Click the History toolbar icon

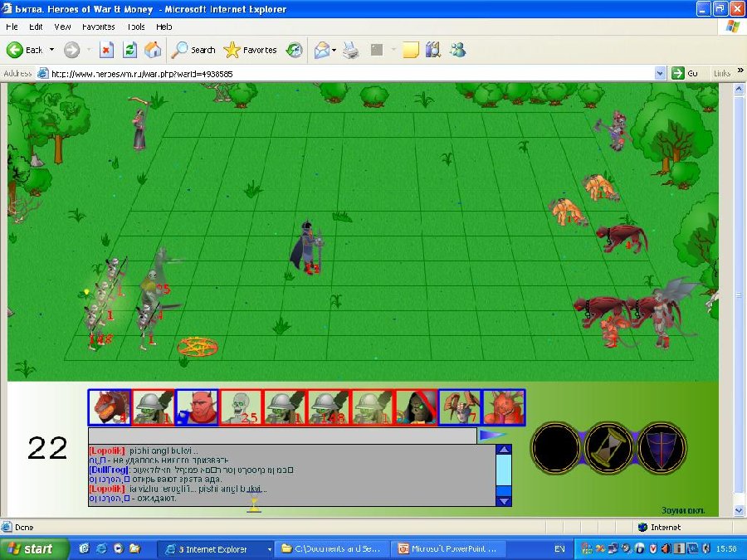pyautogui.click(x=295, y=50)
